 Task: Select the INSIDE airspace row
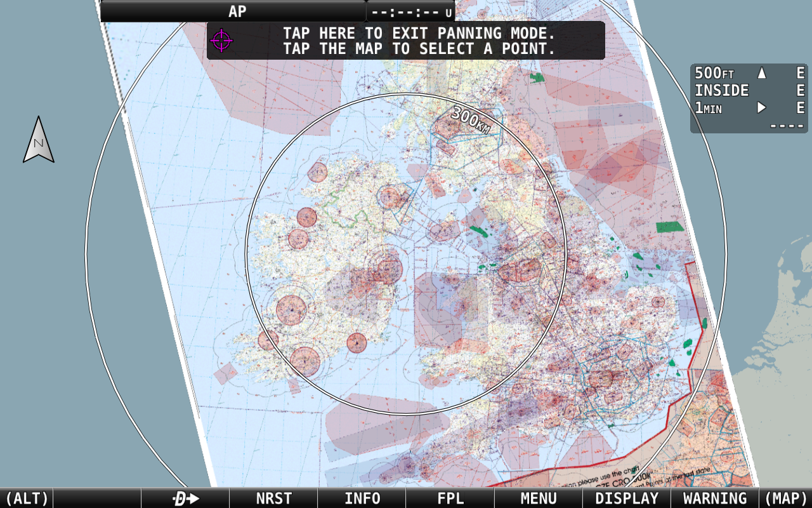(x=749, y=90)
